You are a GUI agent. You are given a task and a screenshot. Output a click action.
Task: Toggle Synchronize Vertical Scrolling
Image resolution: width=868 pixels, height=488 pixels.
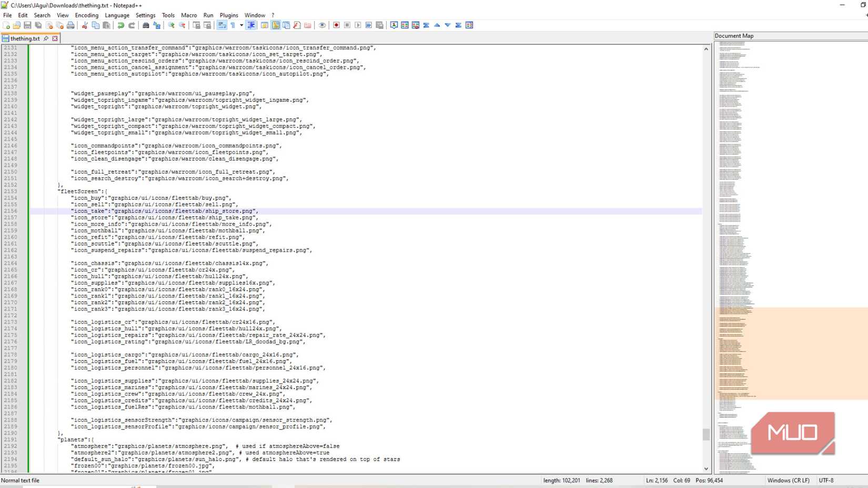tap(196, 25)
